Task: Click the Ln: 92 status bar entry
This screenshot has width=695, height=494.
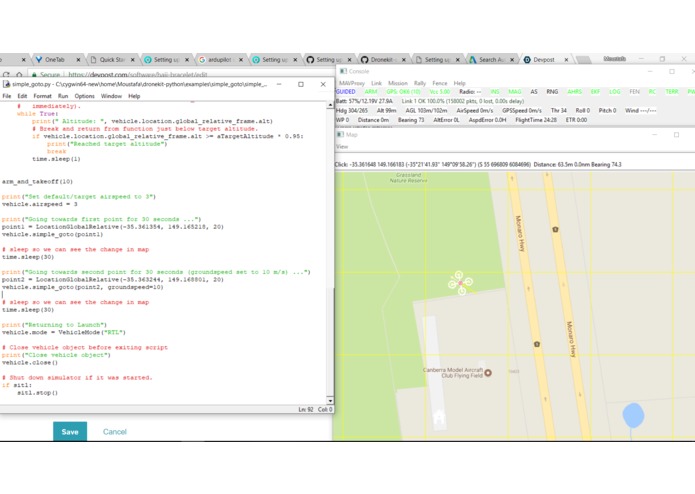Action: click(x=305, y=409)
